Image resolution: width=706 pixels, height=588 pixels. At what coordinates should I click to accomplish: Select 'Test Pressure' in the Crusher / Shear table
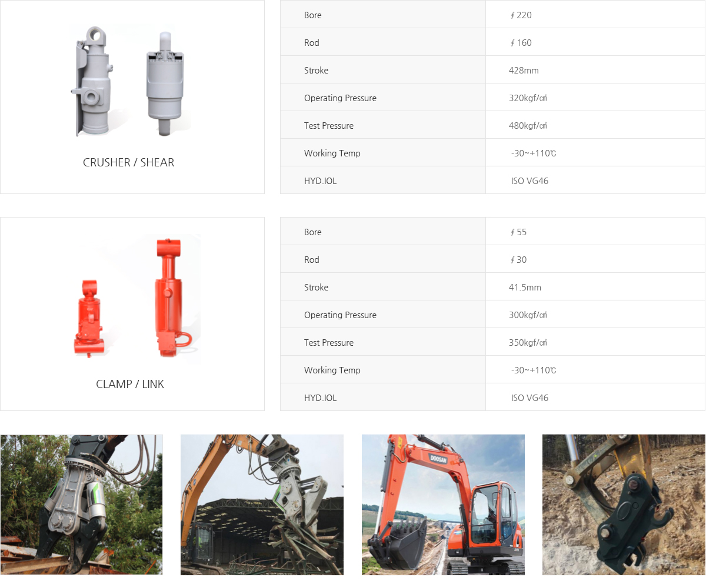(x=329, y=125)
